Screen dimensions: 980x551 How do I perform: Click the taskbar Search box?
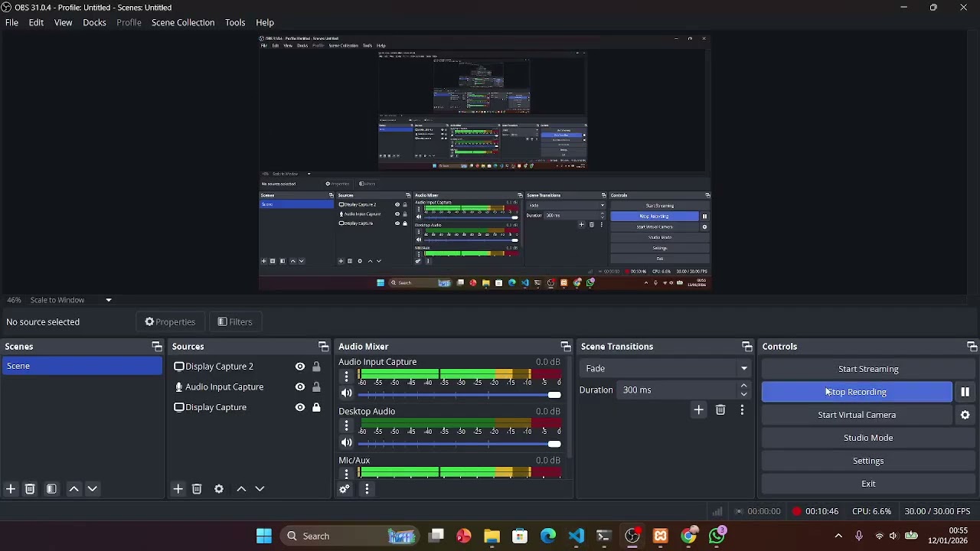351,536
